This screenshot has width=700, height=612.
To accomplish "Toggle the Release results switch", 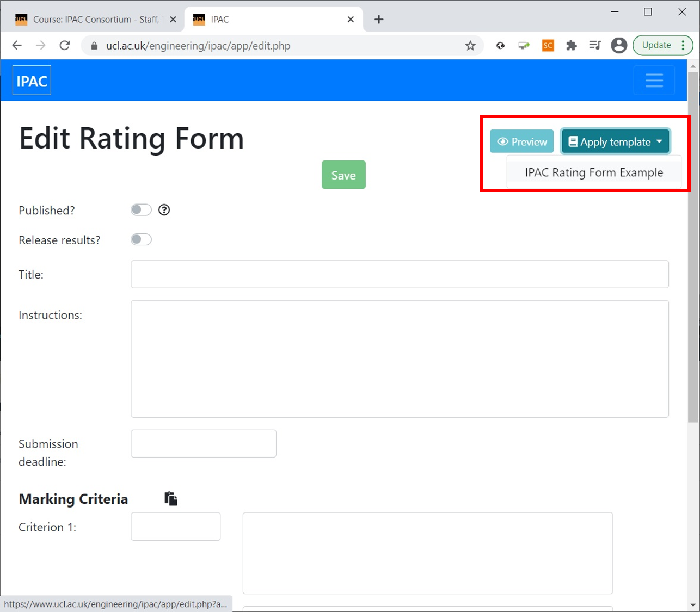I will pyautogui.click(x=141, y=240).
